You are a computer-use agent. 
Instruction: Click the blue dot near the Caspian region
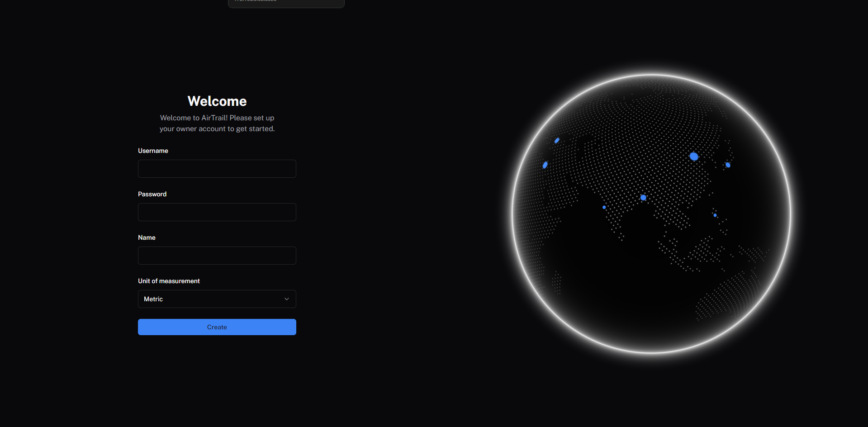[x=727, y=165]
